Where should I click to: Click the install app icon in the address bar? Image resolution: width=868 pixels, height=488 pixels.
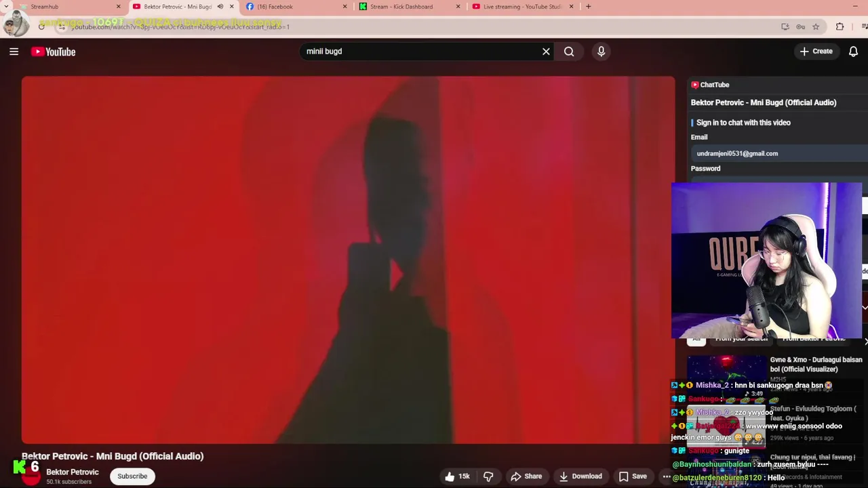coord(785,26)
